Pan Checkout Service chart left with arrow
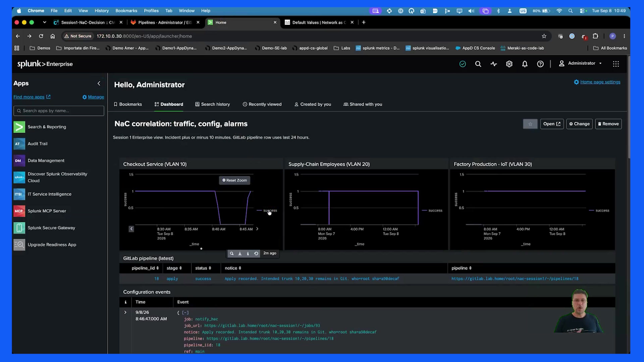The height and width of the screenshot is (362, 644). tap(131, 229)
